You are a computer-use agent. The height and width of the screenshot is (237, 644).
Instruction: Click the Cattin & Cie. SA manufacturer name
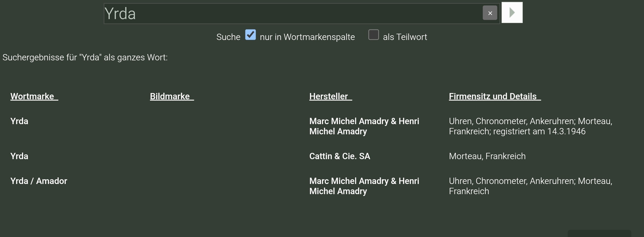[x=340, y=156]
